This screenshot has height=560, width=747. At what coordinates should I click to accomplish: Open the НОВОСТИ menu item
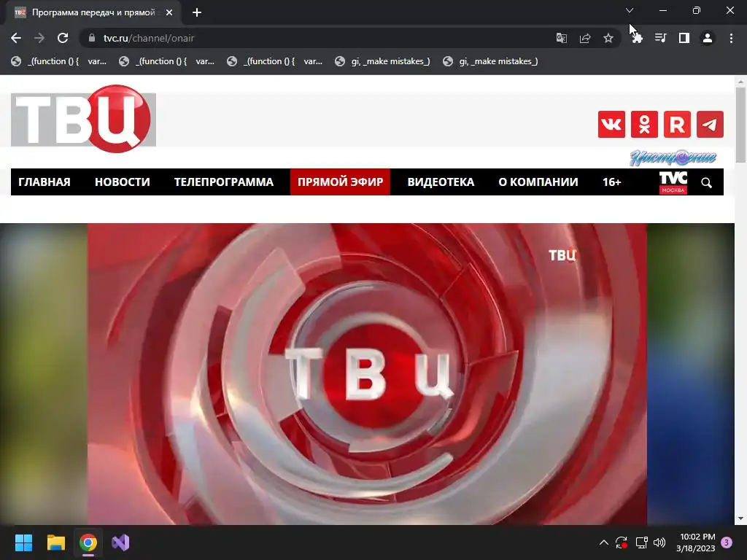click(x=123, y=182)
